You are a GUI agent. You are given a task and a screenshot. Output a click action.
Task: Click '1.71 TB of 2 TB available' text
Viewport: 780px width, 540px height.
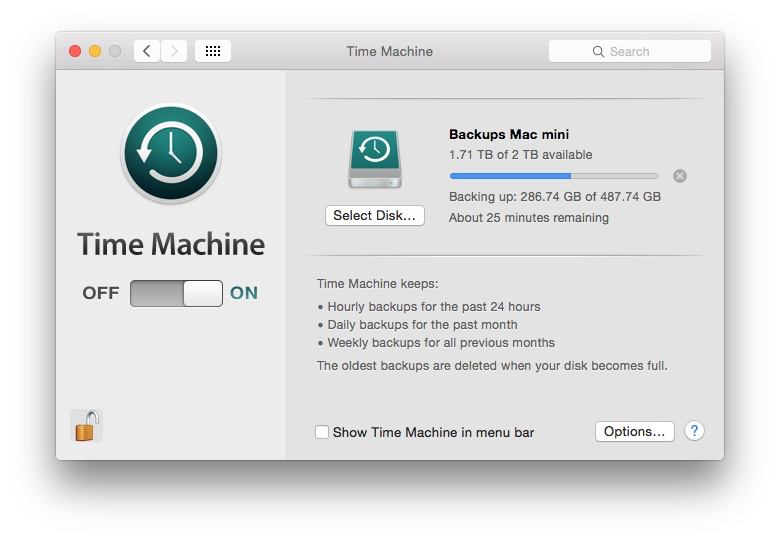click(x=520, y=155)
